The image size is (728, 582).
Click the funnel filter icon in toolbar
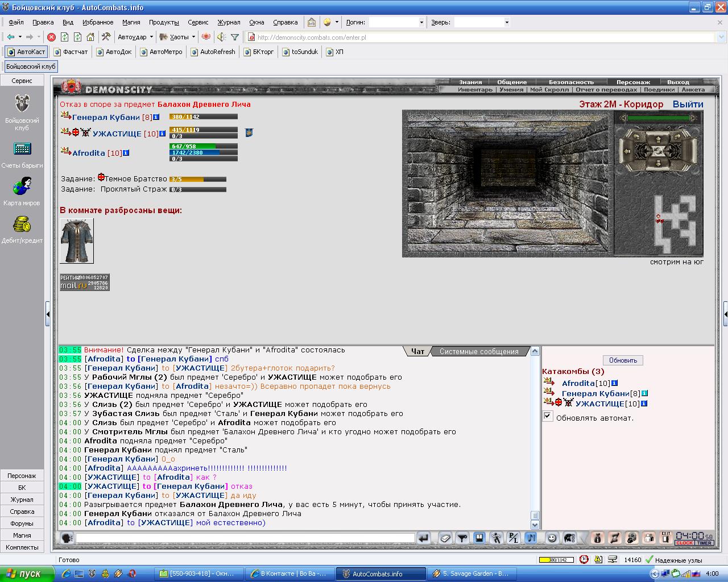point(235,37)
